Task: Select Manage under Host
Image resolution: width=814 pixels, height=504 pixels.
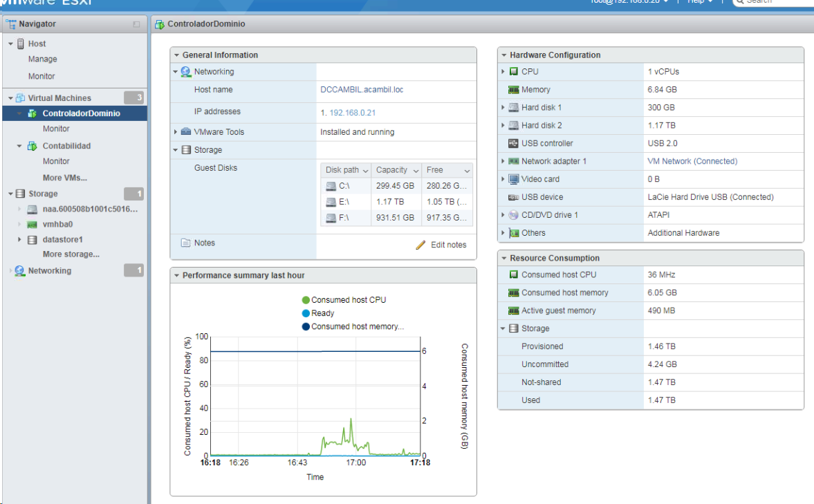Action: coord(43,59)
